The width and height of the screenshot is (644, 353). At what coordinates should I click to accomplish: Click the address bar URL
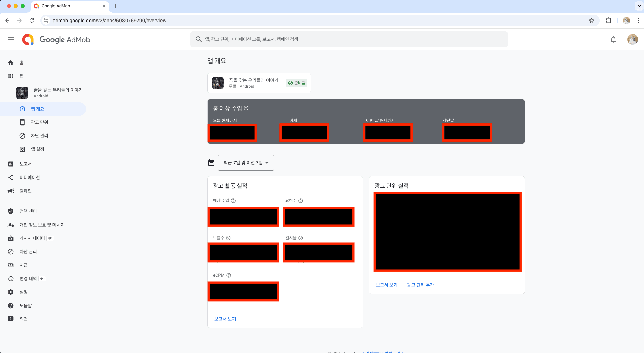click(109, 21)
